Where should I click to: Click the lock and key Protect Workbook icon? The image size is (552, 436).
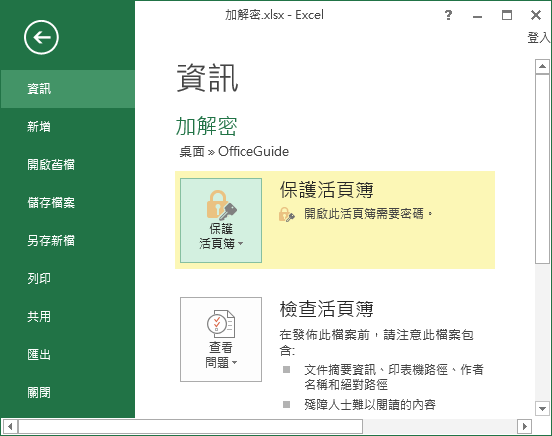[x=221, y=205]
